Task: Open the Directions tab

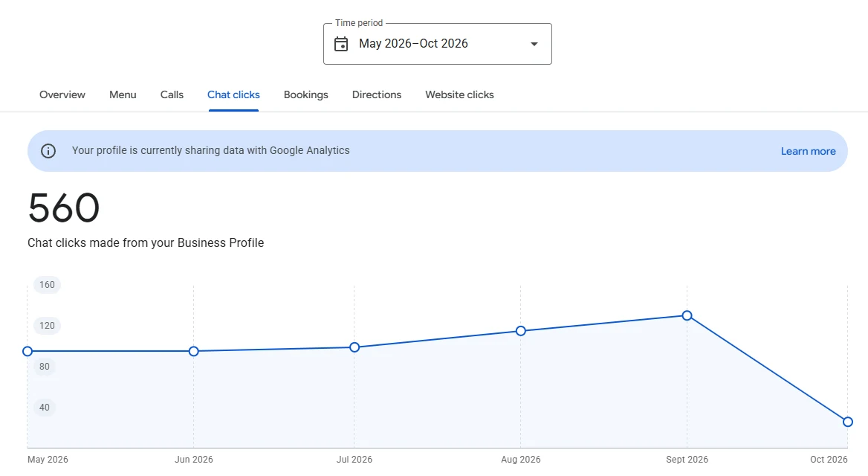Action: point(377,94)
